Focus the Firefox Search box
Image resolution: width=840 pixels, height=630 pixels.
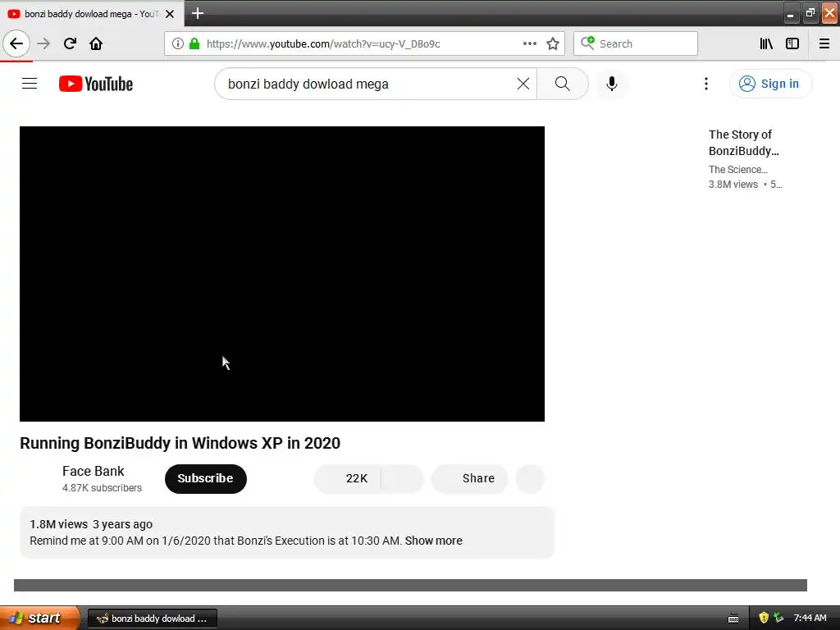[x=636, y=43]
